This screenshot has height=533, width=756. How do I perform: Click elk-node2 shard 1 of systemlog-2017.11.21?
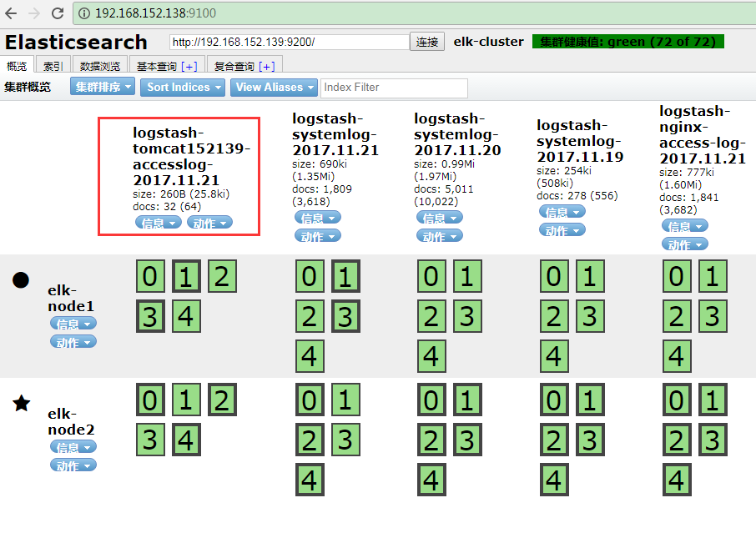345,400
